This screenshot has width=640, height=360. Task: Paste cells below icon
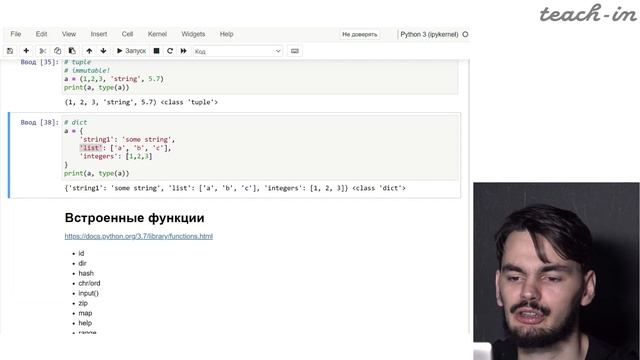72,51
